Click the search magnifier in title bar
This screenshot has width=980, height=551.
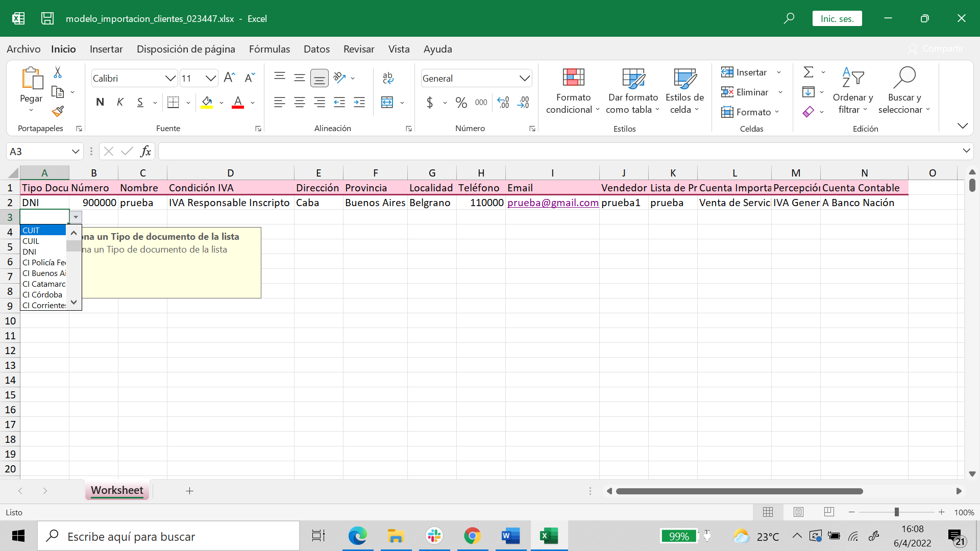(789, 18)
